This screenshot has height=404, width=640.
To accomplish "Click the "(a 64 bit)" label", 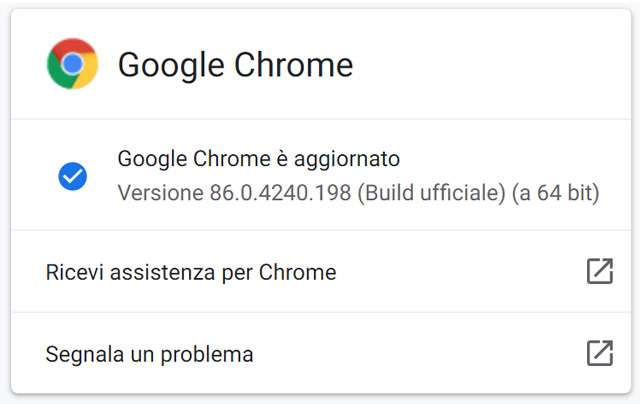I will coord(553,192).
